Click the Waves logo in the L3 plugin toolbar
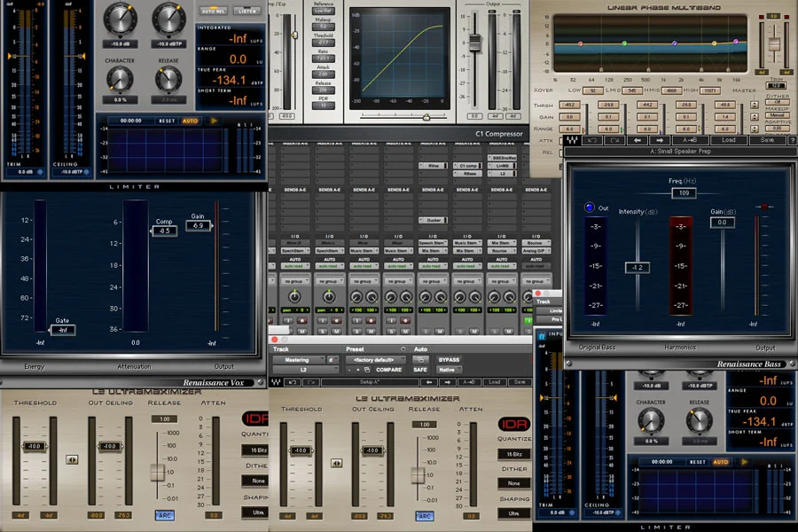Viewport: 798px width, 532px height. (x=276, y=382)
